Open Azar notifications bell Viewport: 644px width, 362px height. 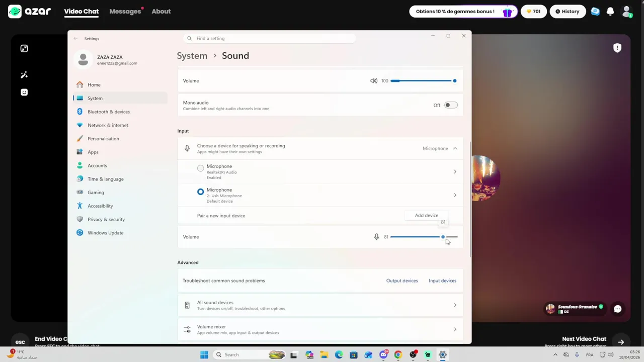(x=610, y=11)
